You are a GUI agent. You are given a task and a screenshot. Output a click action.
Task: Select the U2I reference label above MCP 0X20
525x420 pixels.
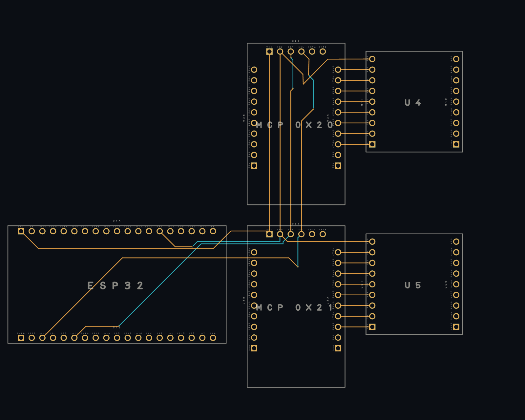click(296, 41)
